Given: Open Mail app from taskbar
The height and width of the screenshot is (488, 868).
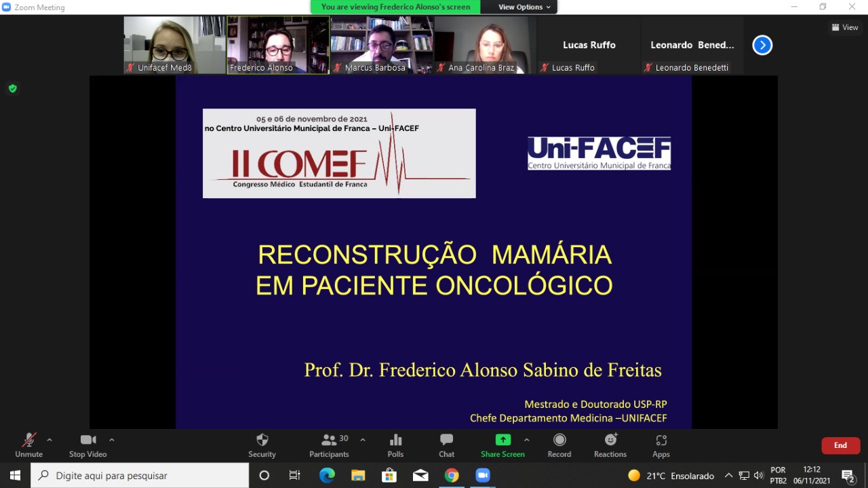Looking at the screenshot, I should click(x=420, y=475).
